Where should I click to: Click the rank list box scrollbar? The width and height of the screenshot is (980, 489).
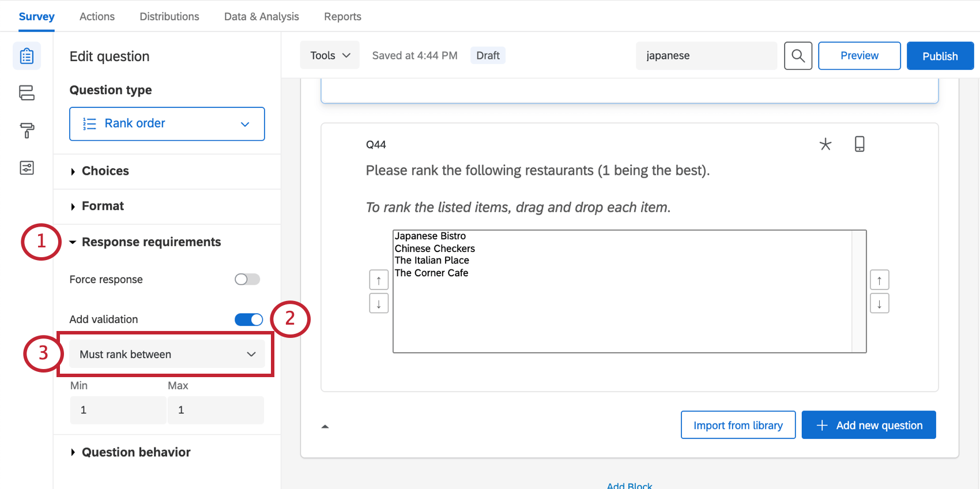point(858,291)
